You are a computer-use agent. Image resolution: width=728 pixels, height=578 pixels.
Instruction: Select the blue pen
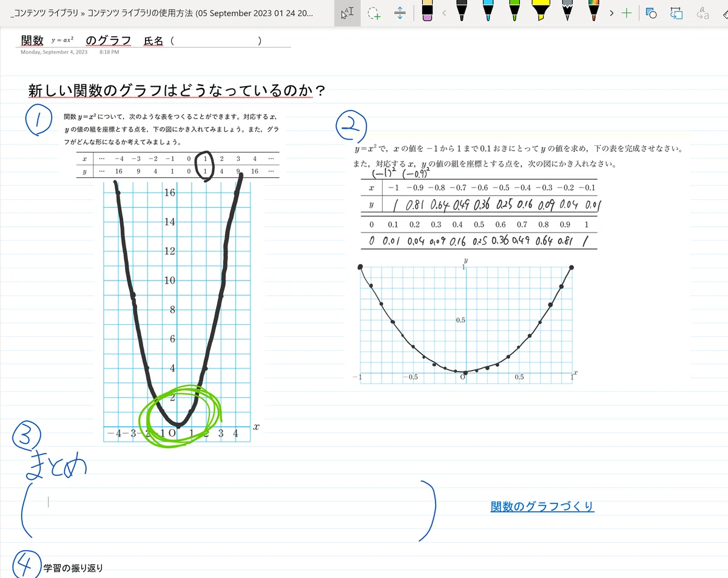coord(488,10)
